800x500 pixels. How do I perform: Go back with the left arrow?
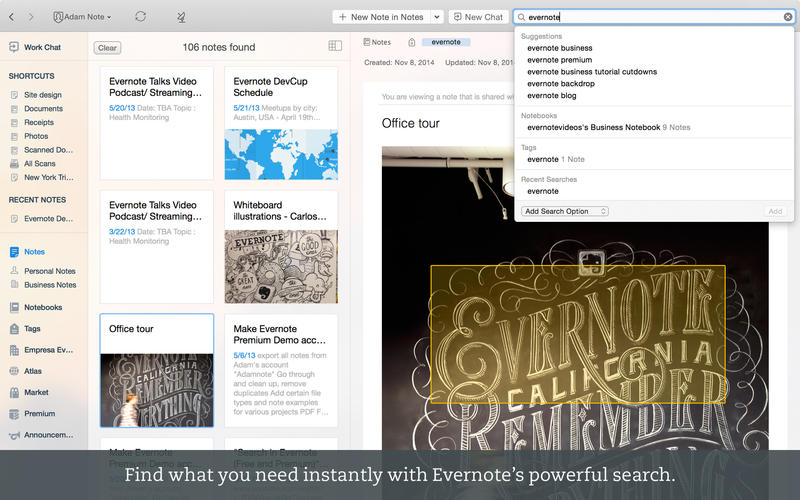pyautogui.click(x=11, y=17)
